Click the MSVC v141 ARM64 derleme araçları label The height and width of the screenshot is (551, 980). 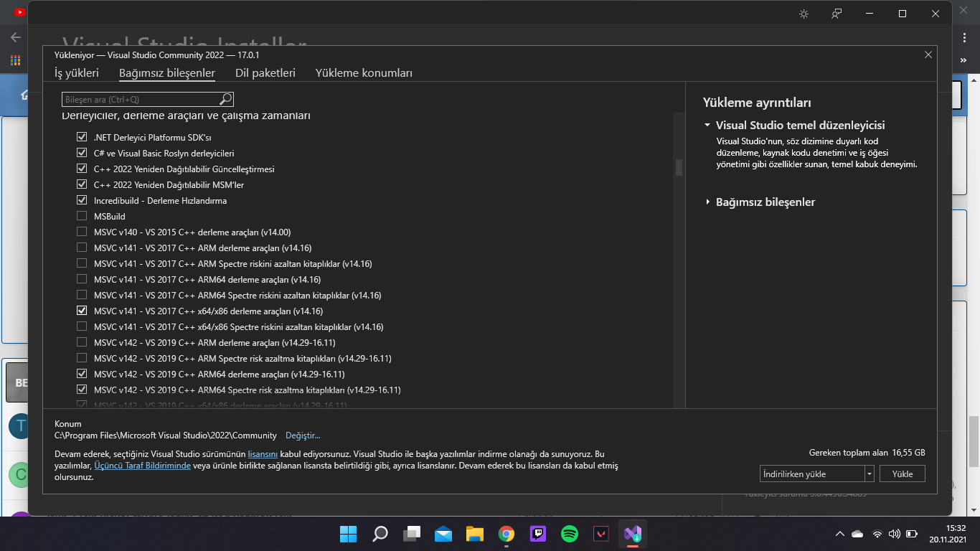[207, 279]
